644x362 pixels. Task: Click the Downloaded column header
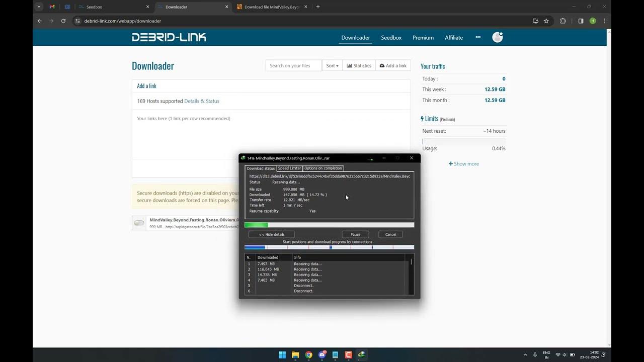coord(274,257)
